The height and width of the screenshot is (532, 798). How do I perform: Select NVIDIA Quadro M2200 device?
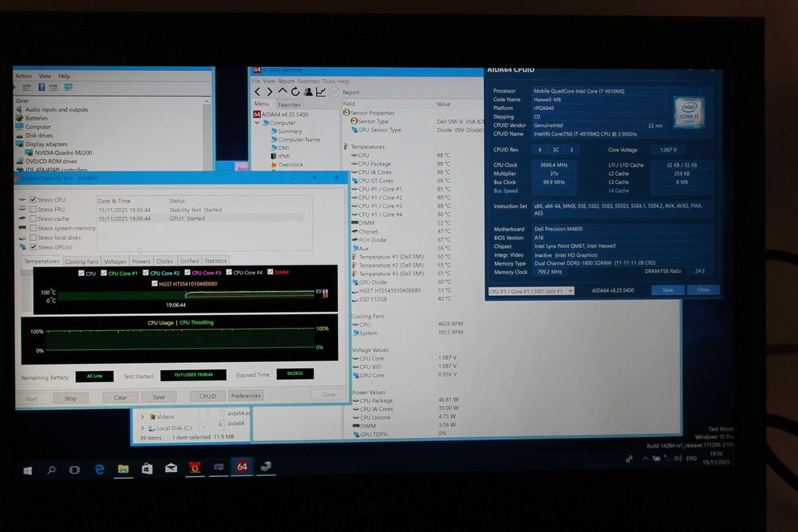[63, 152]
